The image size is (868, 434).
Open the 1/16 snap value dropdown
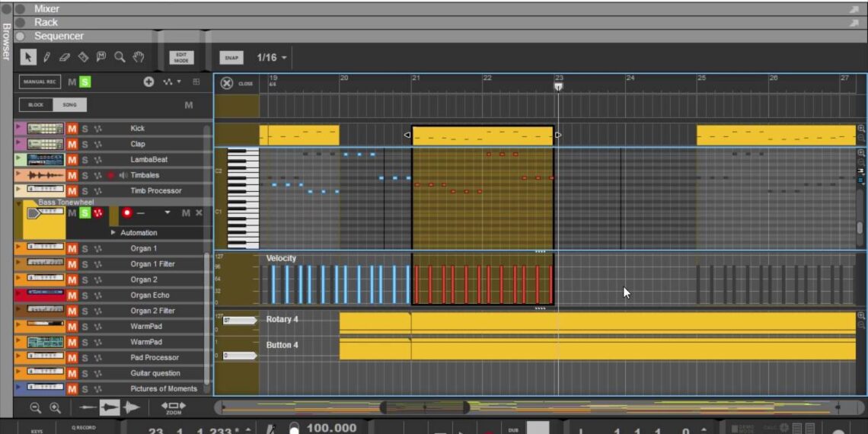(x=272, y=58)
